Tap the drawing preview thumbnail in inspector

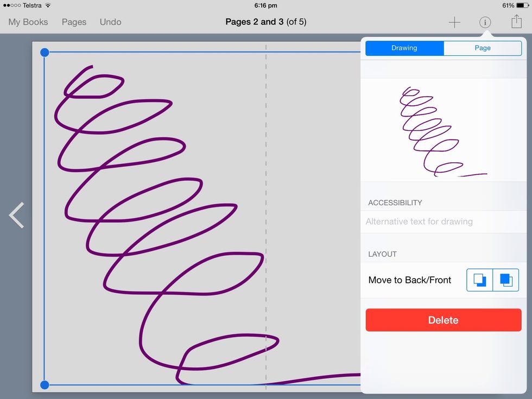(x=443, y=130)
